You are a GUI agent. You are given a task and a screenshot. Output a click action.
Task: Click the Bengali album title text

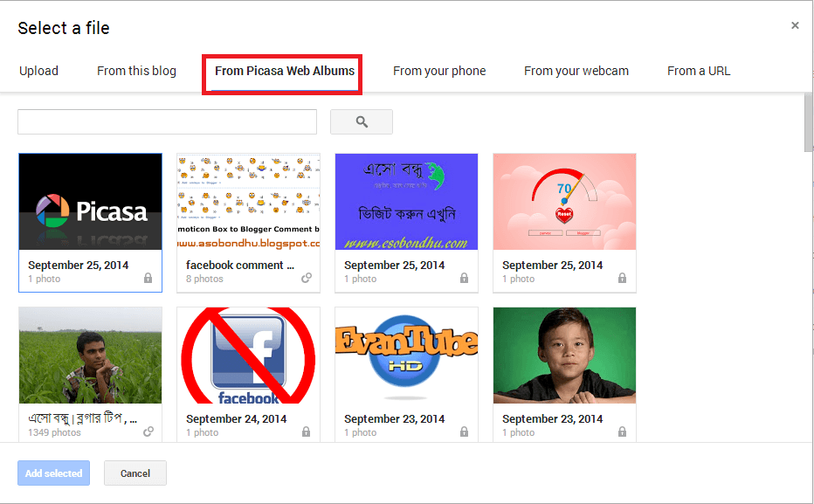(x=83, y=418)
